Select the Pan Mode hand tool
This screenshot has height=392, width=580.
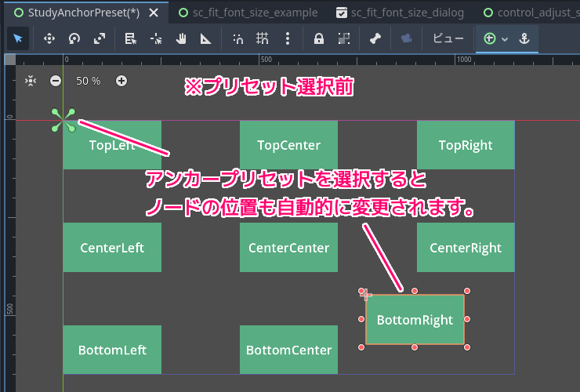pyautogui.click(x=181, y=38)
